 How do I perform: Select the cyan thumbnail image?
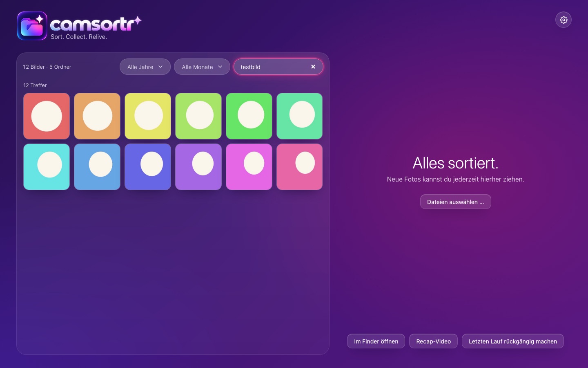[x=47, y=167]
